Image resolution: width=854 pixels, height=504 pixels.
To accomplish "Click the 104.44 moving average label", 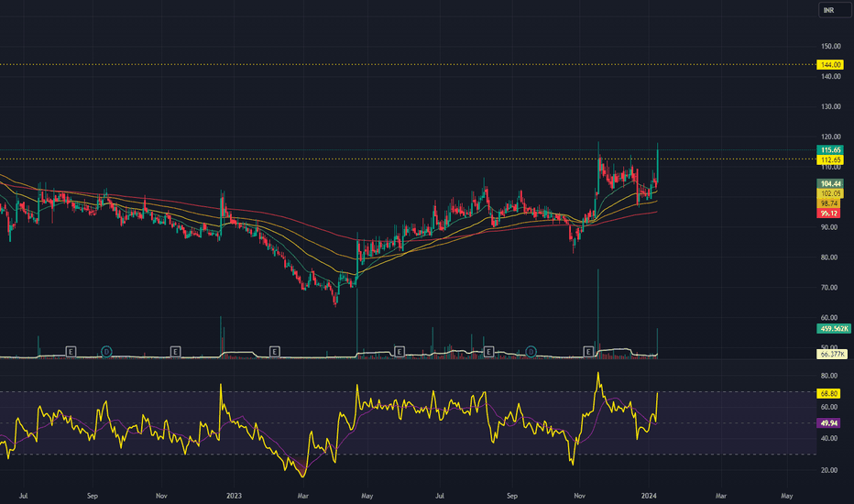I will click(x=830, y=183).
